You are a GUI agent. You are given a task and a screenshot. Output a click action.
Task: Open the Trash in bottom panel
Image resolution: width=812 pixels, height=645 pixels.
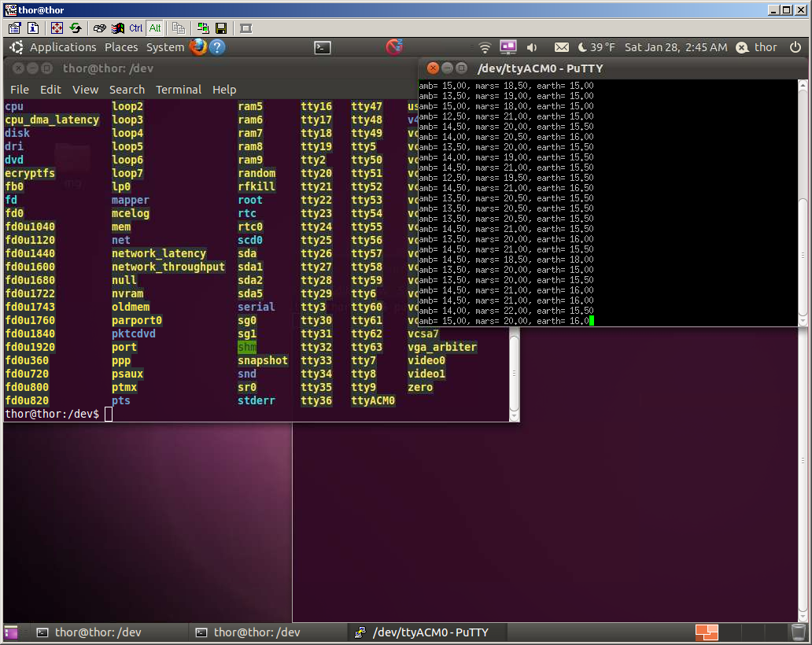tap(798, 632)
